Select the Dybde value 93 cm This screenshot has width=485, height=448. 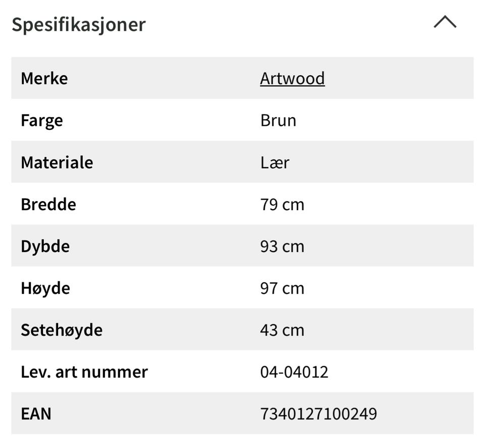point(282,246)
